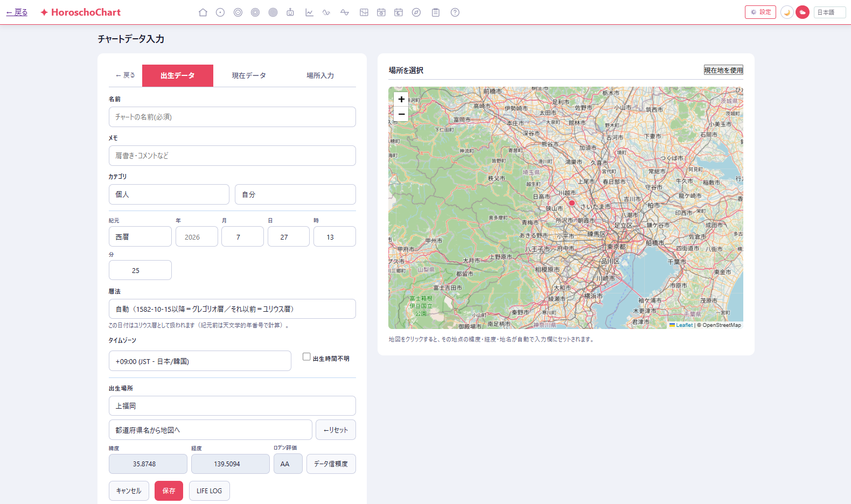
Task: Open the clipboard list icon
Action: point(436,12)
